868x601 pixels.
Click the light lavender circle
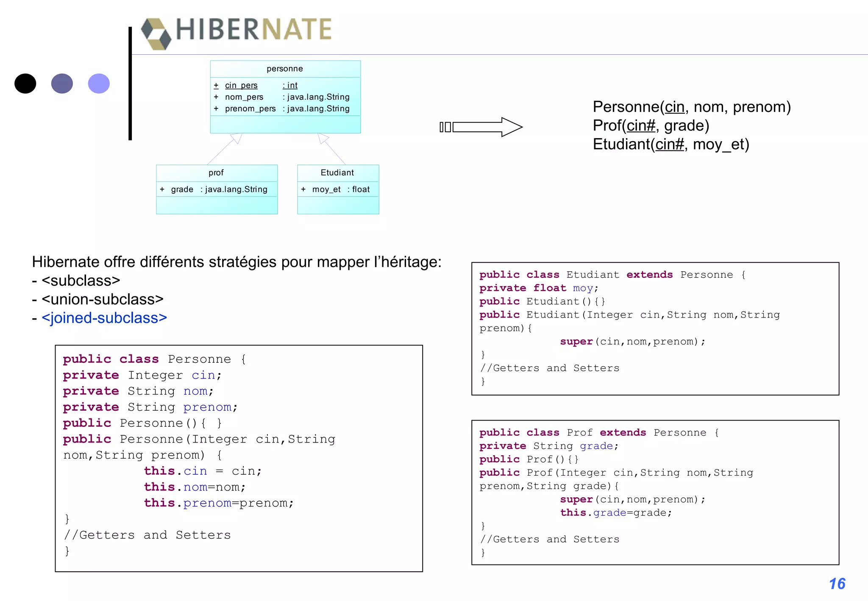(99, 83)
